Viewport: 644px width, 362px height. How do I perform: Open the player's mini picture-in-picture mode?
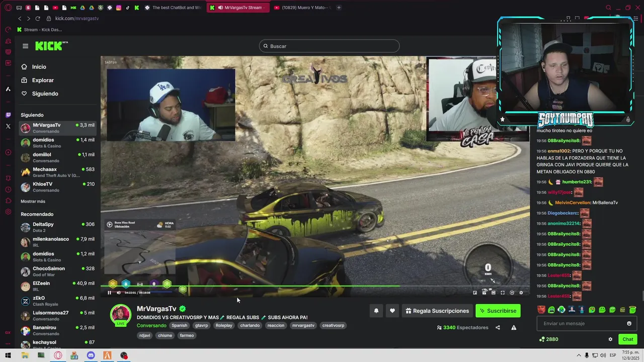pyautogui.click(x=475, y=293)
